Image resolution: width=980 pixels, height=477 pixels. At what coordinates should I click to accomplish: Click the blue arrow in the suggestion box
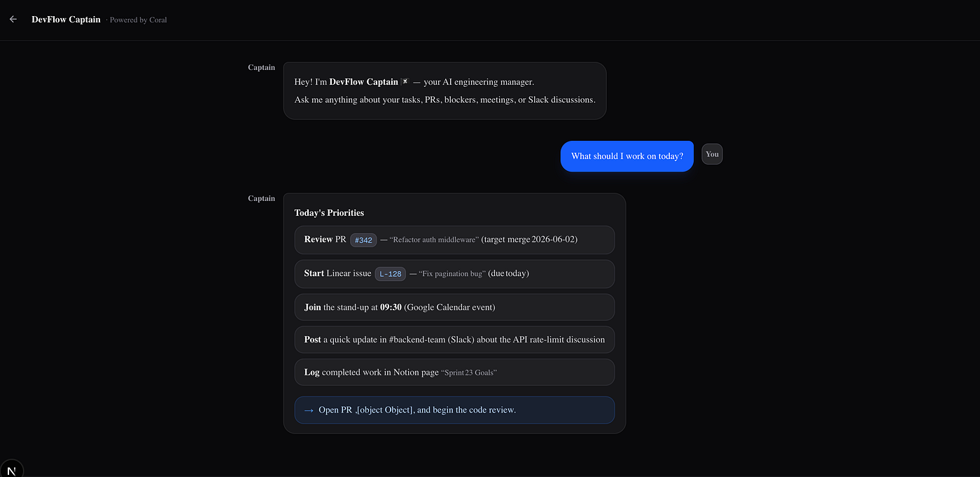[309, 410]
